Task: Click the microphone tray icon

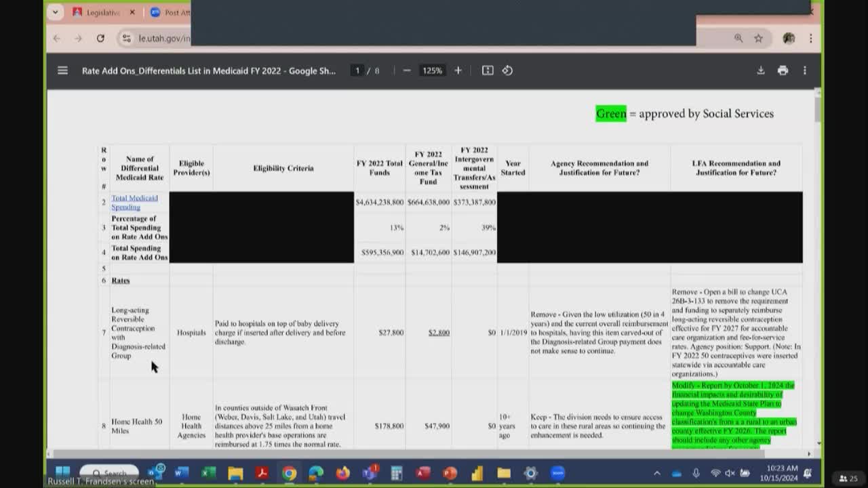Action: (696, 473)
